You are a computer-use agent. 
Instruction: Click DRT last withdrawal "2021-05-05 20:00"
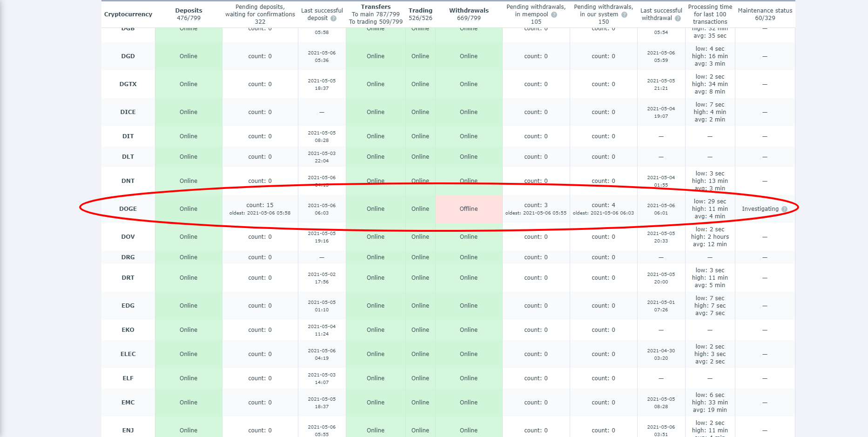(661, 278)
